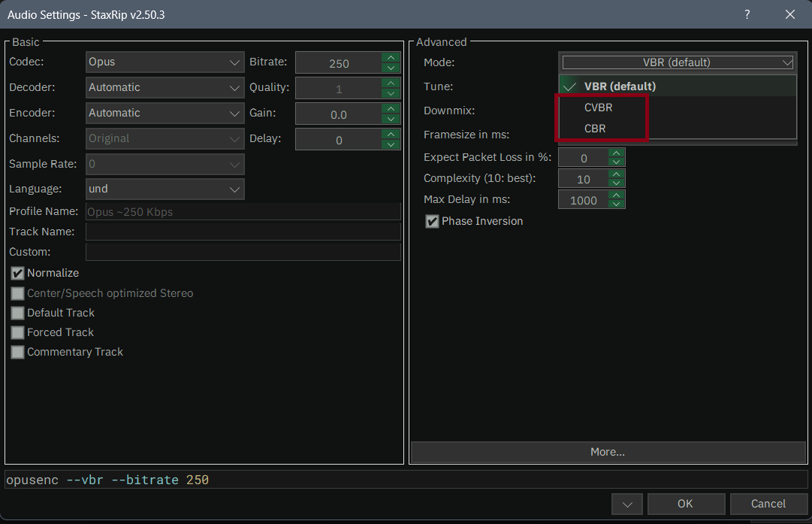This screenshot has width=812, height=524.
Task: Uncheck the Normalize checkbox
Action: click(x=17, y=273)
